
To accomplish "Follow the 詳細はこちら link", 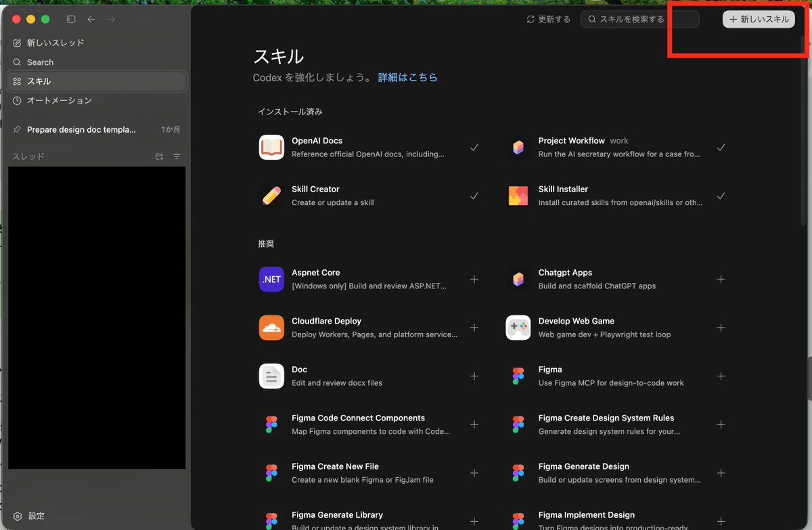I will [407, 77].
